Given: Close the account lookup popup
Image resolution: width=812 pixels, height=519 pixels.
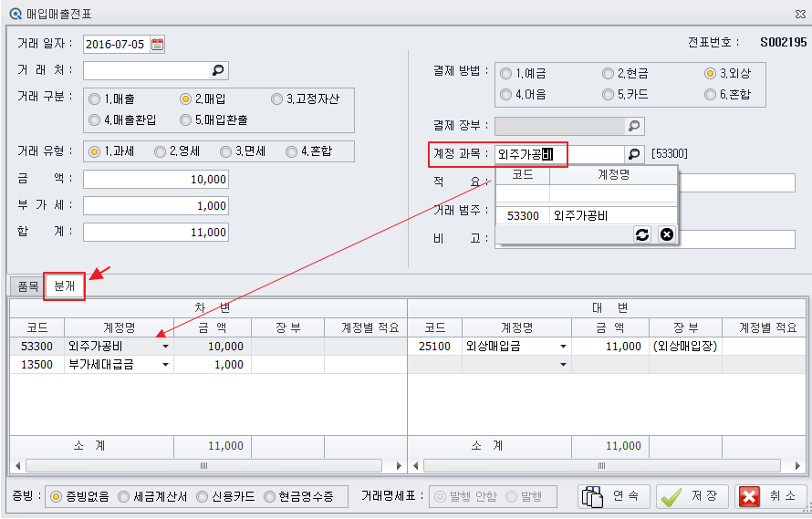Looking at the screenshot, I should [x=667, y=234].
